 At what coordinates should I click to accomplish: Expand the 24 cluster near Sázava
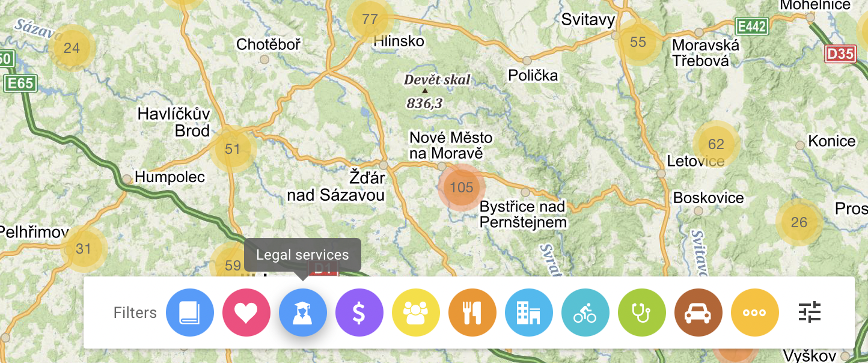(x=72, y=48)
